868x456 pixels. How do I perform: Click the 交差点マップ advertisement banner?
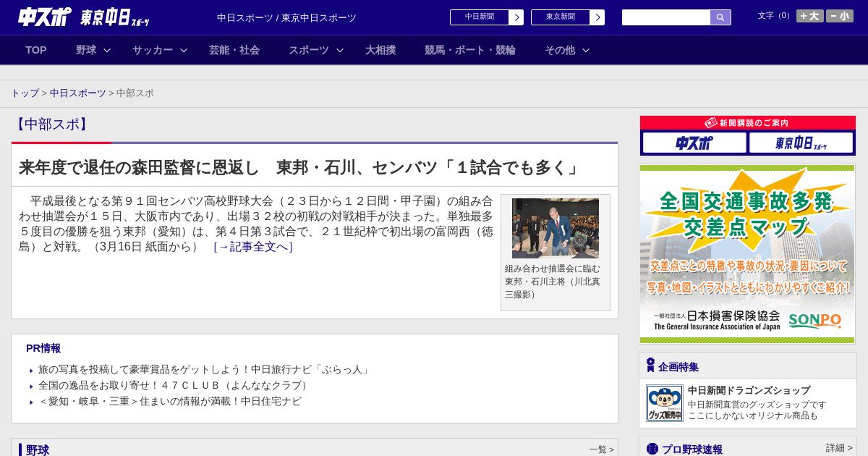click(x=747, y=253)
